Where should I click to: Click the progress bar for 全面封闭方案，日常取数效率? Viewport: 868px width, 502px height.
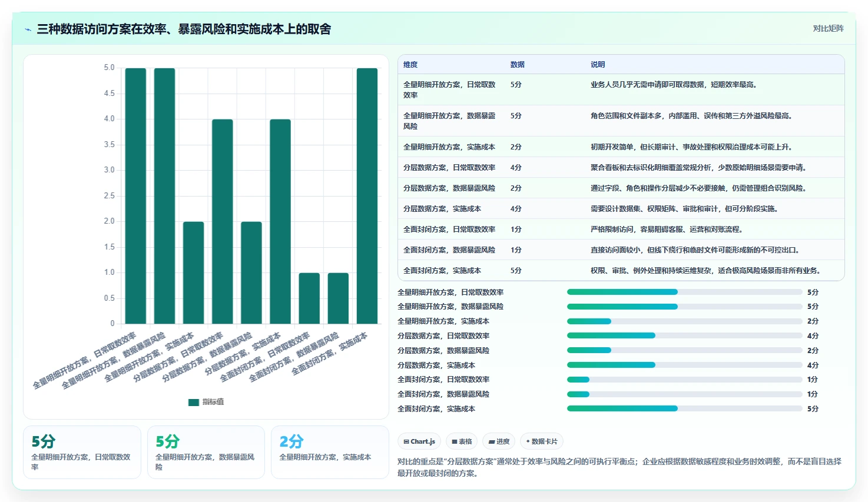coord(684,380)
